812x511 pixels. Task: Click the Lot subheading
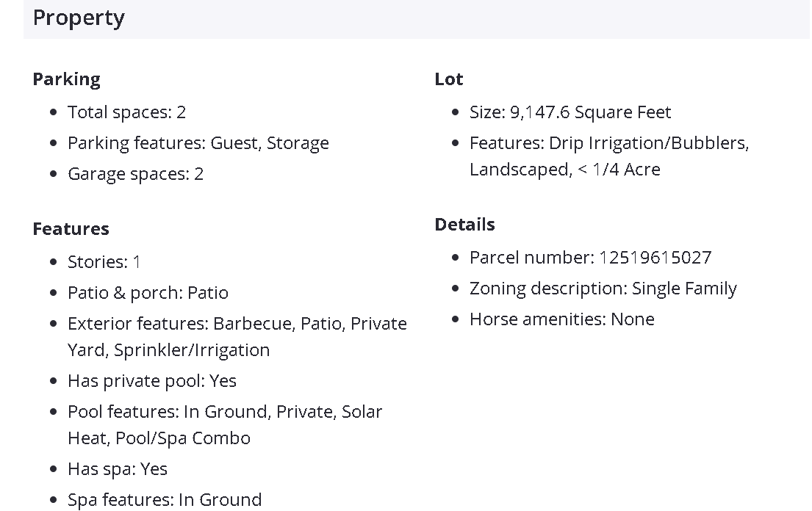[x=448, y=79]
